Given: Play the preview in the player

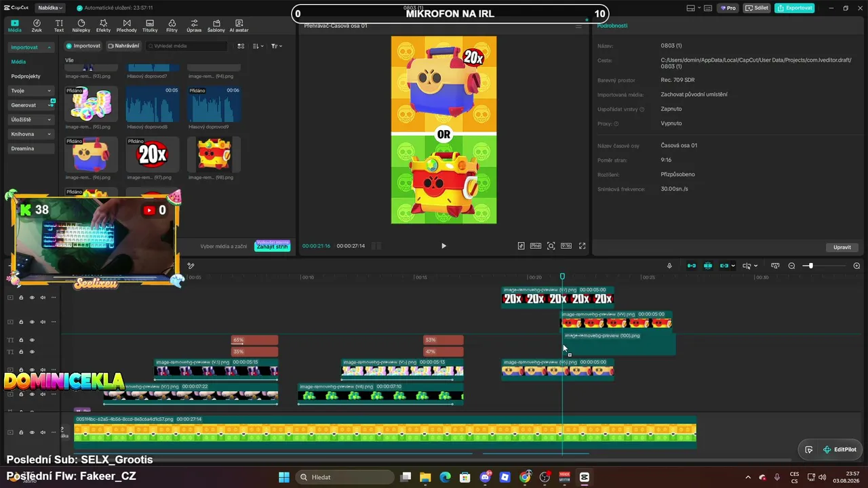Looking at the screenshot, I should coord(443,246).
